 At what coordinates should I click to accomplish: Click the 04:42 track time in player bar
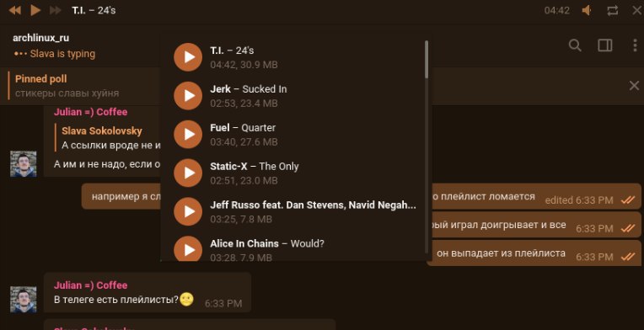pyautogui.click(x=557, y=11)
